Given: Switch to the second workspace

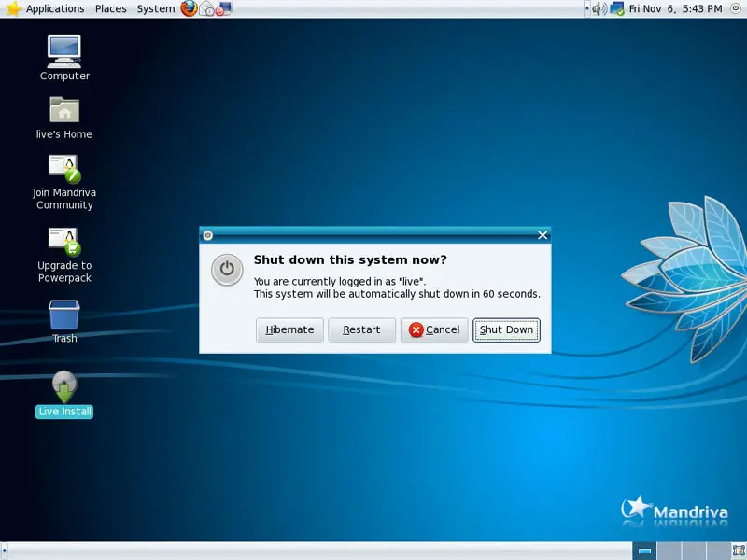Looking at the screenshot, I should [x=669, y=551].
